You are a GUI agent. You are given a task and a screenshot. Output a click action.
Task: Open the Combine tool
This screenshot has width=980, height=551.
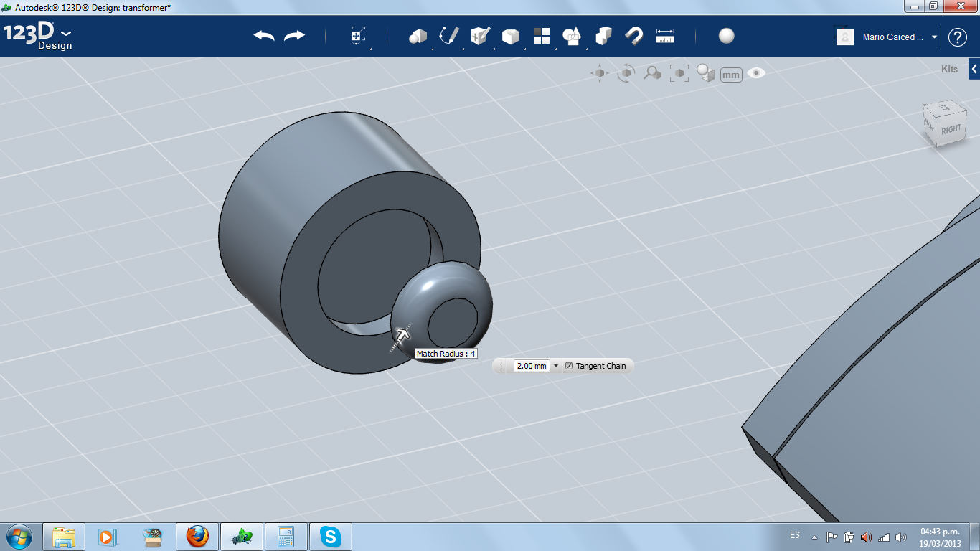click(x=603, y=36)
